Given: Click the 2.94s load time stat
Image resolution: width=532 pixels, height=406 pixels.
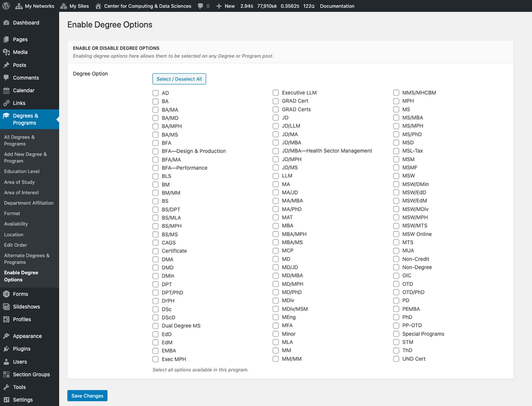Looking at the screenshot, I should [247, 6].
